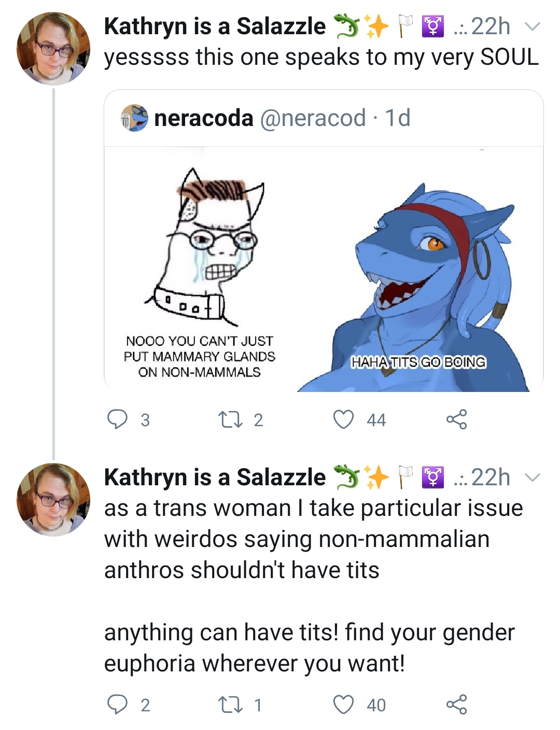Open Kathryn is a Salazzle name, first tweet
Screen dimensions: 560x730
tap(215, 26)
